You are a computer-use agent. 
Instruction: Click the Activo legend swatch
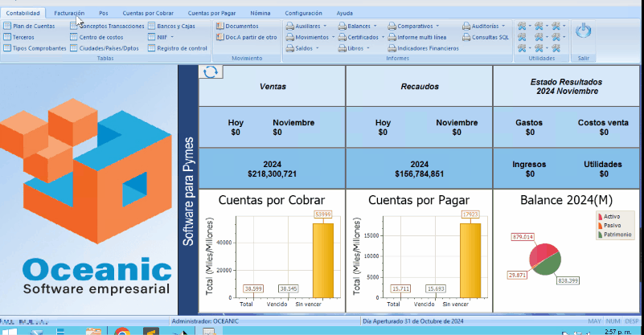coord(600,216)
